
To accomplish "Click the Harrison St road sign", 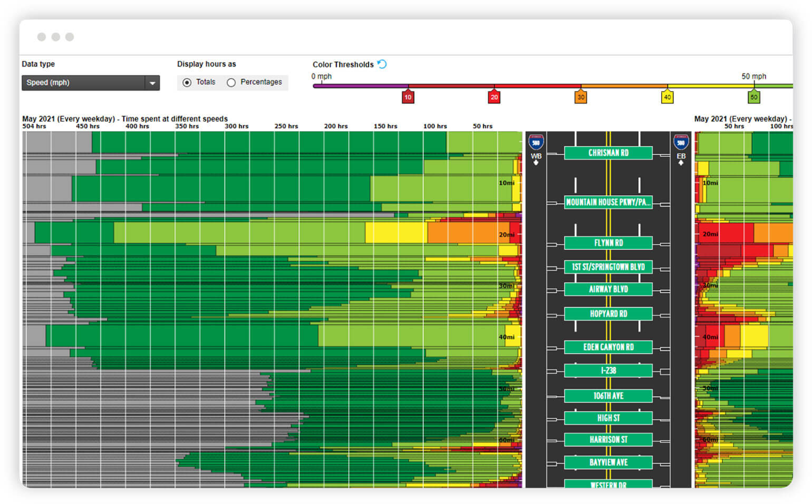I will 608,440.
